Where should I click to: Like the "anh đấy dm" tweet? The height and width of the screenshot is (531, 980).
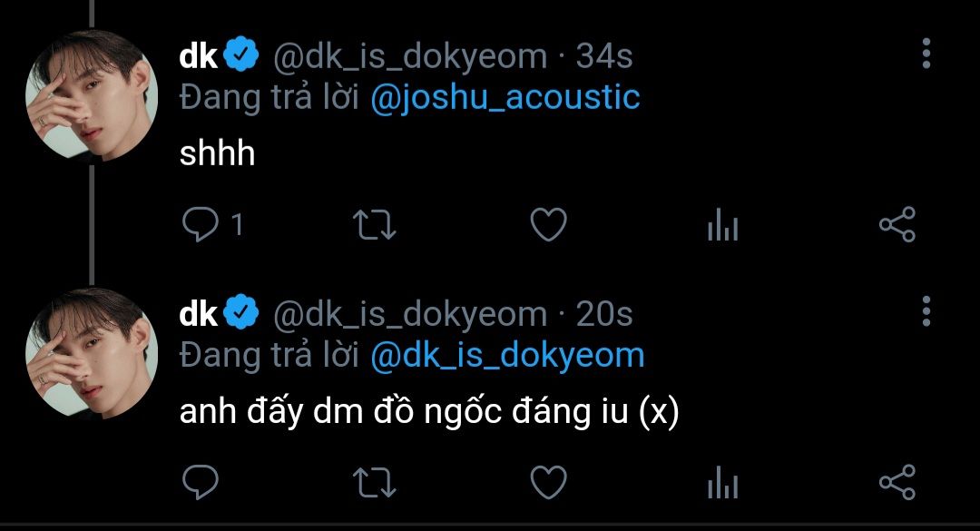548,482
